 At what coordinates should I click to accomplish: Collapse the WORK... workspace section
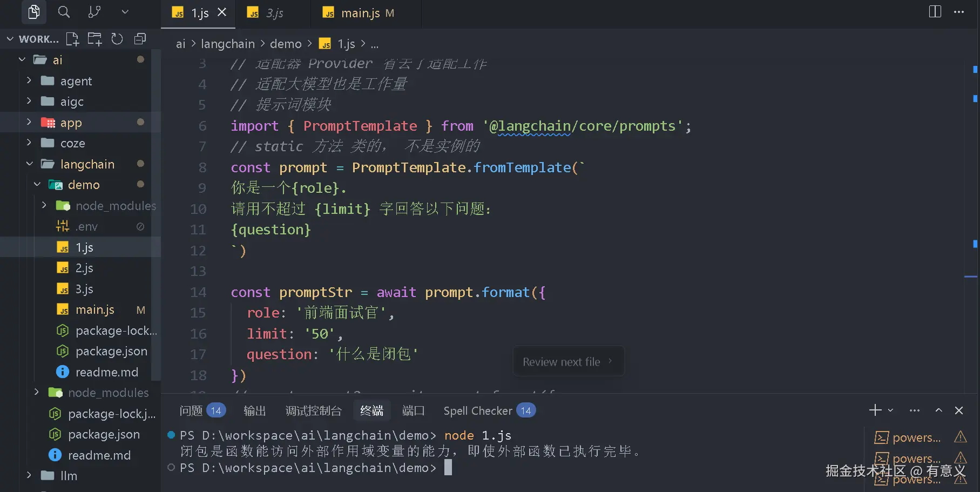click(10, 39)
